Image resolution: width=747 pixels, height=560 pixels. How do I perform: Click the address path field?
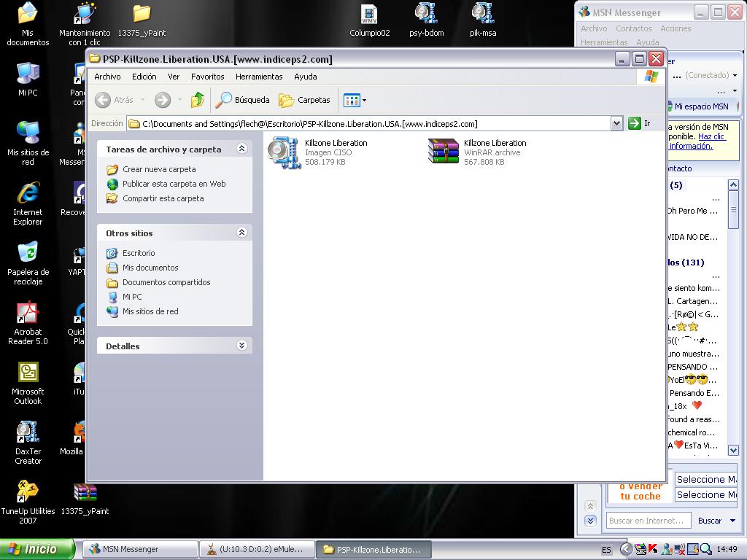point(368,124)
